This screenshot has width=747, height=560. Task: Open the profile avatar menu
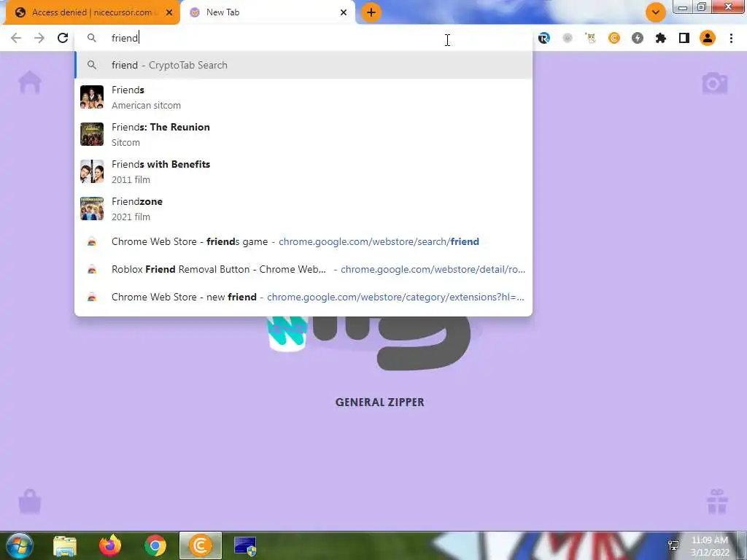708,38
